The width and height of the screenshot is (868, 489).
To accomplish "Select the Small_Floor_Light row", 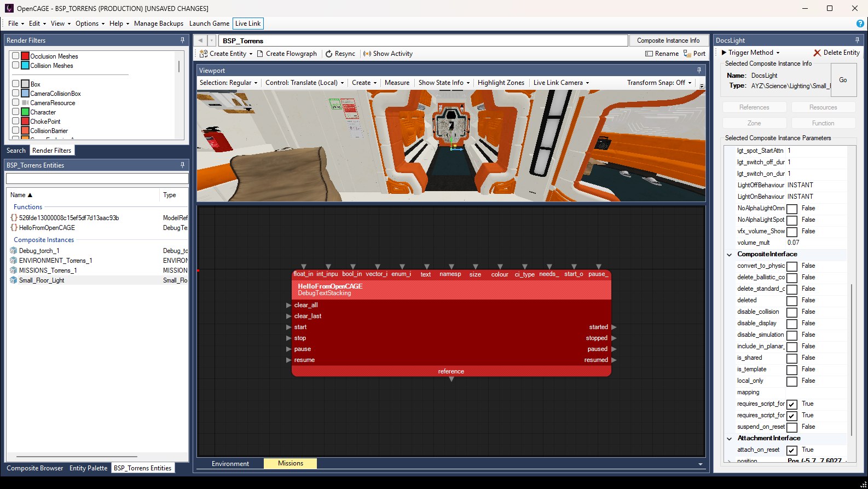I will point(99,280).
